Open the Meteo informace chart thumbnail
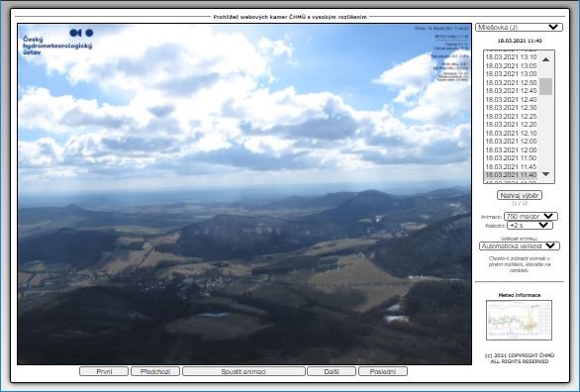Screen dimensions: 580x392 (x=519, y=321)
